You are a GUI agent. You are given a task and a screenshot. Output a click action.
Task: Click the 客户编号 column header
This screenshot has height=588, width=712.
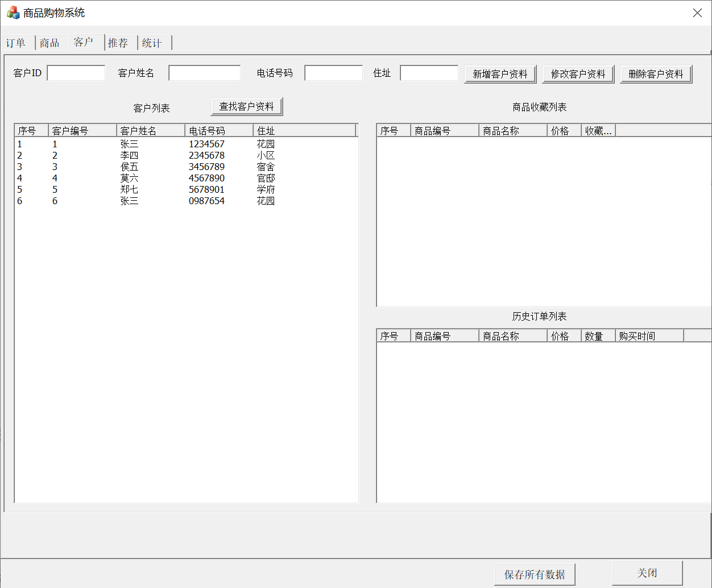point(82,130)
